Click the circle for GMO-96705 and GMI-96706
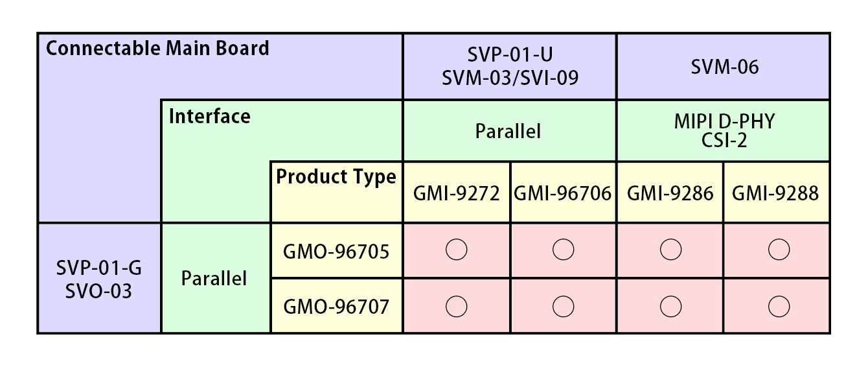 564,250
